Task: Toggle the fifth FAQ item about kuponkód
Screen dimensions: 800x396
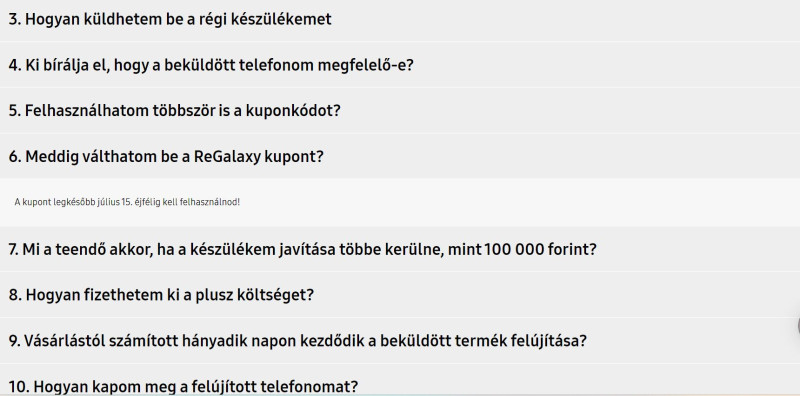Action: pyautogui.click(x=400, y=110)
